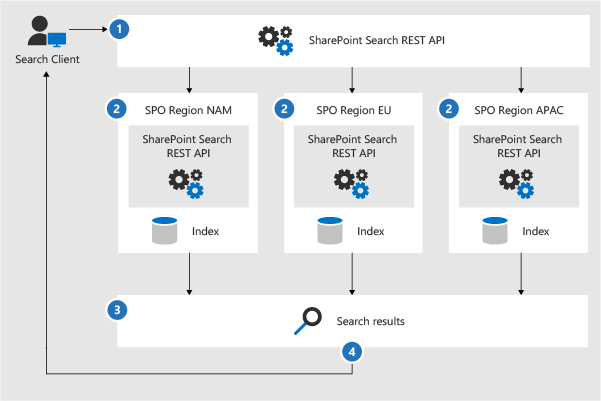This screenshot has height=401, width=601.
Task: Click step 2 circle beside SPO Region NAM
Action: [120, 107]
